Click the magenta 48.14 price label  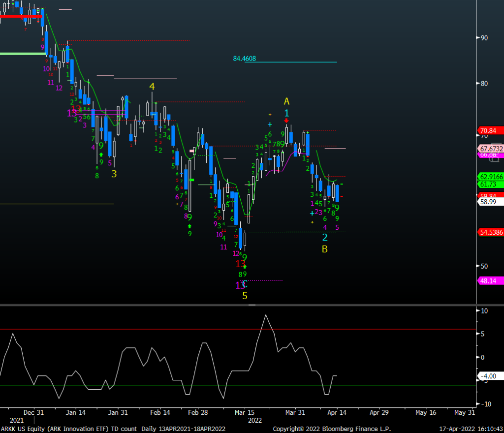point(491,281)
